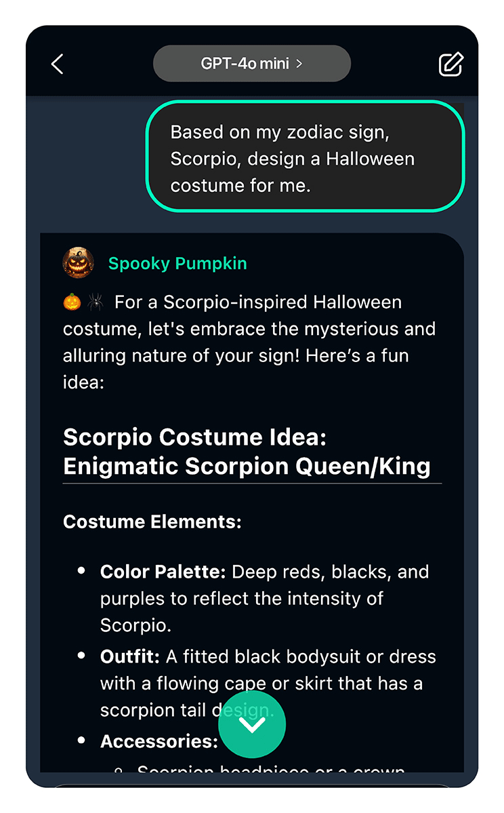The image size is (504, 813).
Task: Click the bold Accessories label
Action: 157,740
